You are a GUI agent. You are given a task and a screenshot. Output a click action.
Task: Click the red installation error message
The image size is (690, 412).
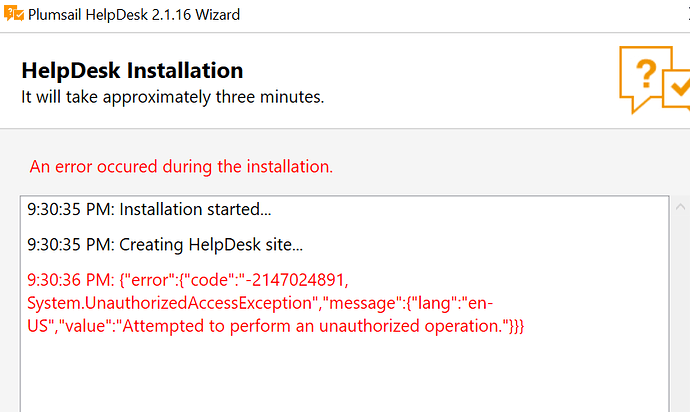click(181, 167)
